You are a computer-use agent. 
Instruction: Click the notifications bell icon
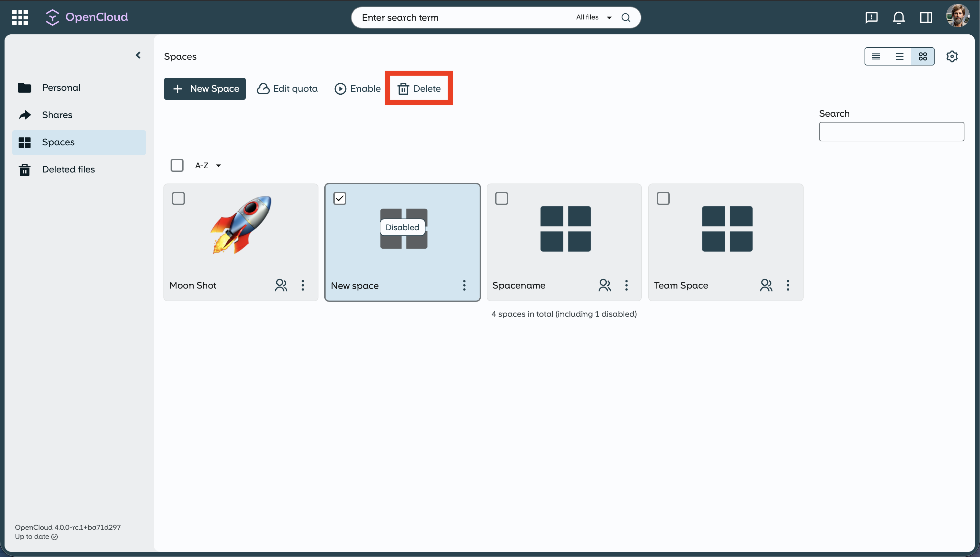click(899, 17)
